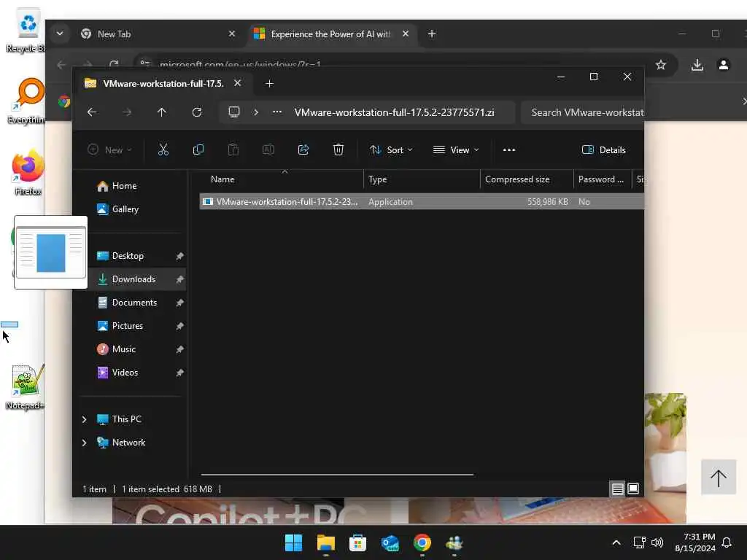Open Chrome profile icon

[723, 65]
